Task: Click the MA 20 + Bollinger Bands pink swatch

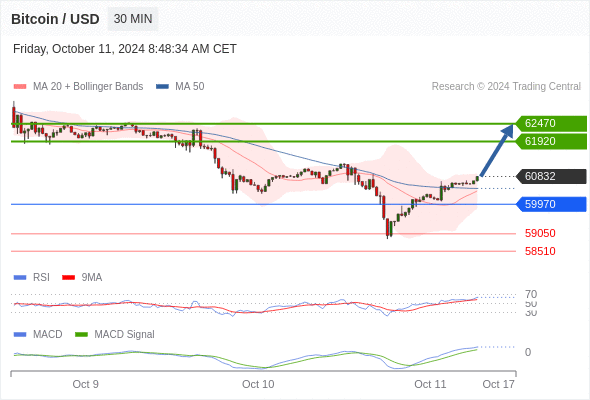Action: click(x=20, y=87)
